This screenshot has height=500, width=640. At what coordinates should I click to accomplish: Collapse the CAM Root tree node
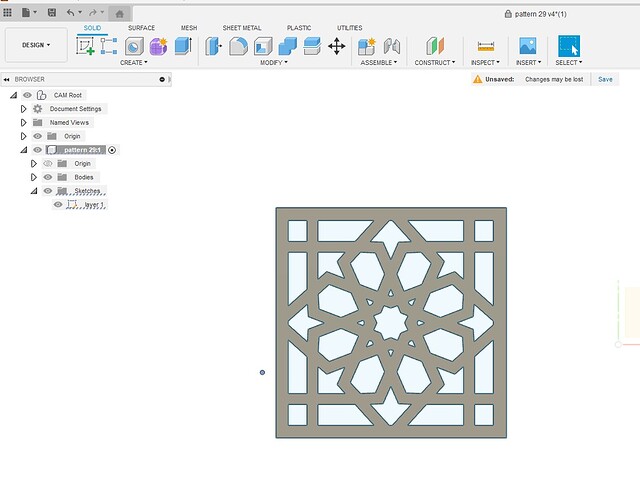pyautogui.click(x=13, y=95)
